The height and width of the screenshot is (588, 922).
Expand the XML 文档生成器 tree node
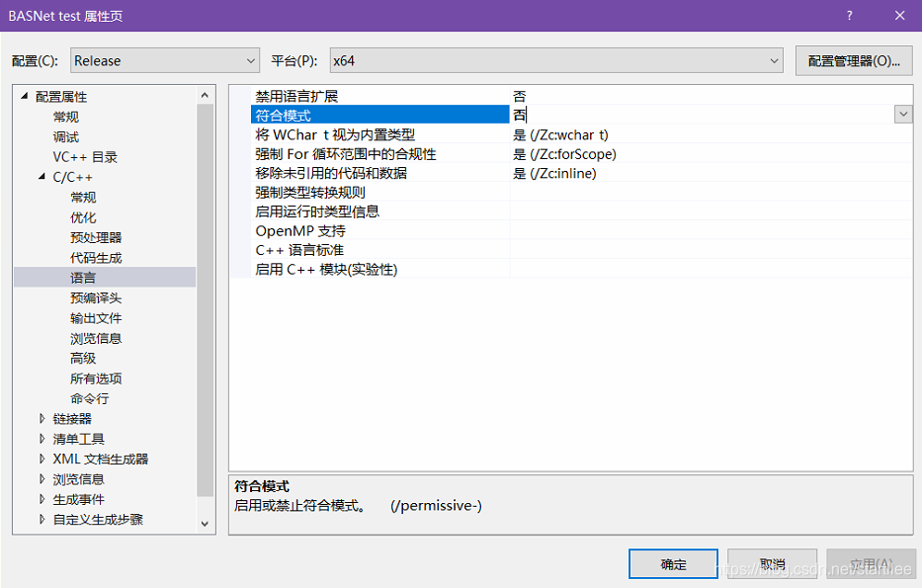pyautogui.click(x=42, y=459)
